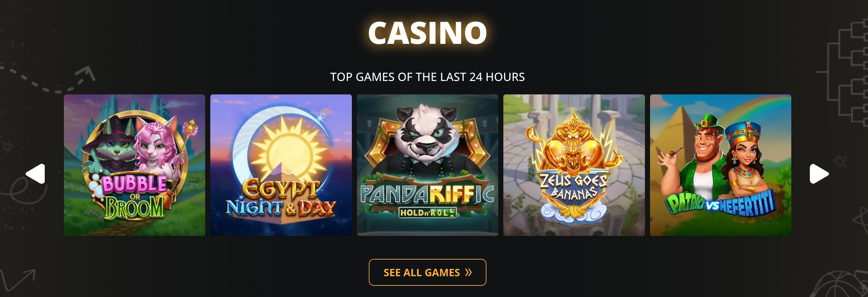Click the next games right arrow
Viewport: 868px width, 297px height.
coord(819,174)
